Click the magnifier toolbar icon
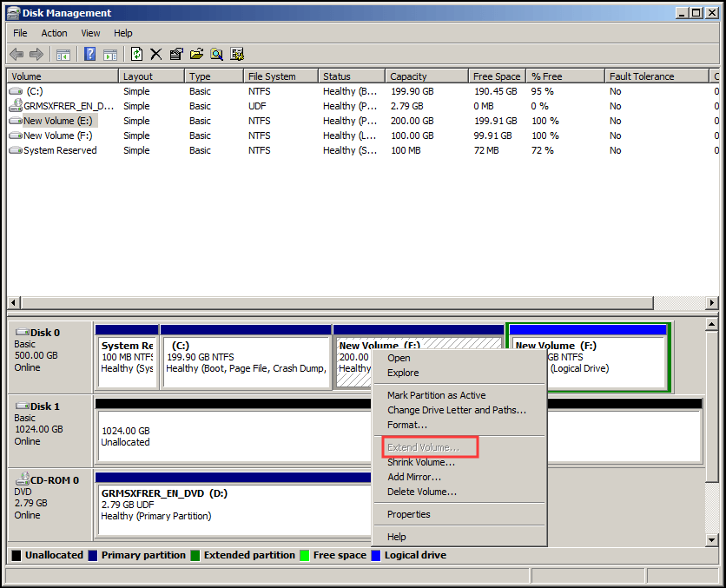 [218, 54]
